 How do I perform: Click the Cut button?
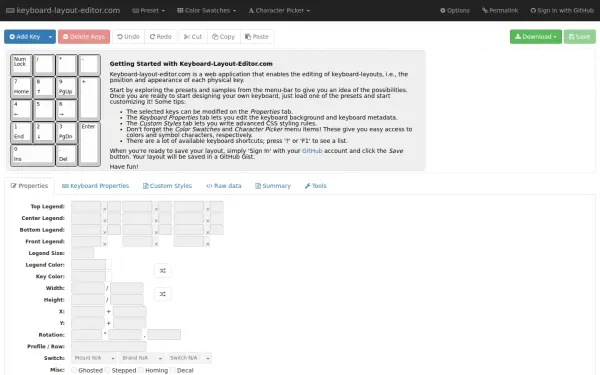(x=193, y=37)
